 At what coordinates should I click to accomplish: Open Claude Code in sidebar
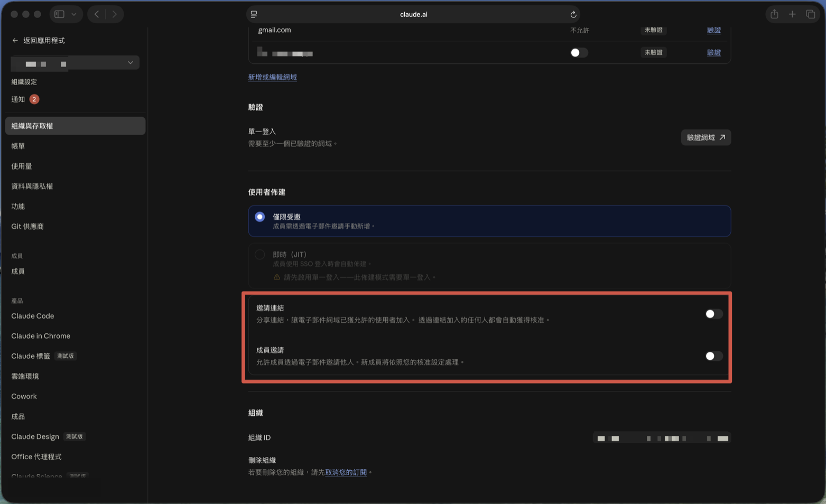33,316
